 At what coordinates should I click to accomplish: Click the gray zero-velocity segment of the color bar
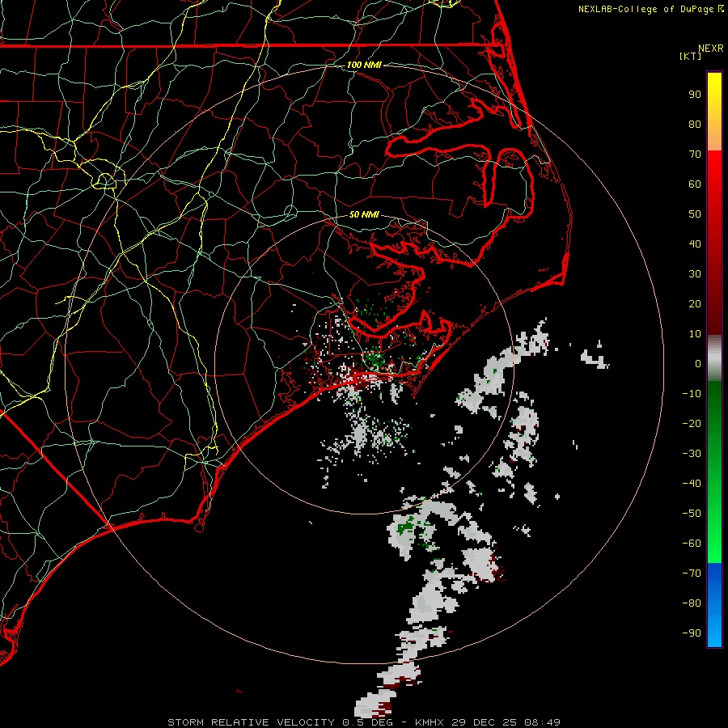[x=714, y=358]
